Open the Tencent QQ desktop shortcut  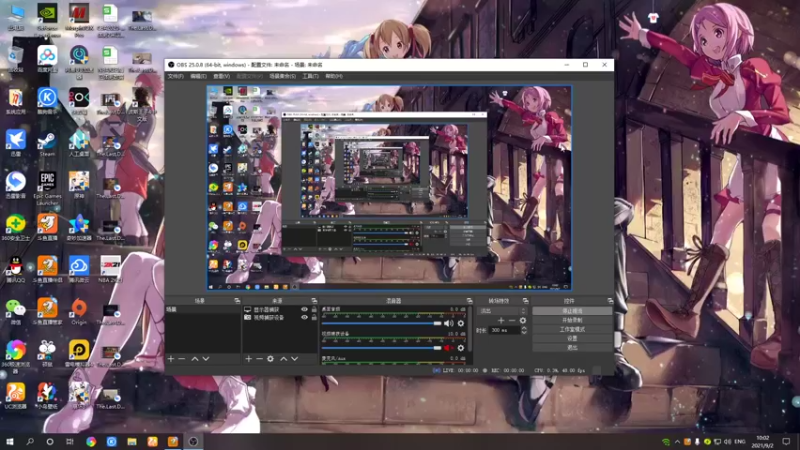point(16,269)
